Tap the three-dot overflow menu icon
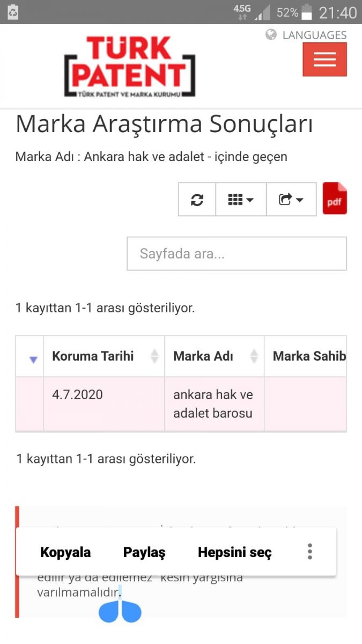The image size is (362, 644). tap(309, 552)
